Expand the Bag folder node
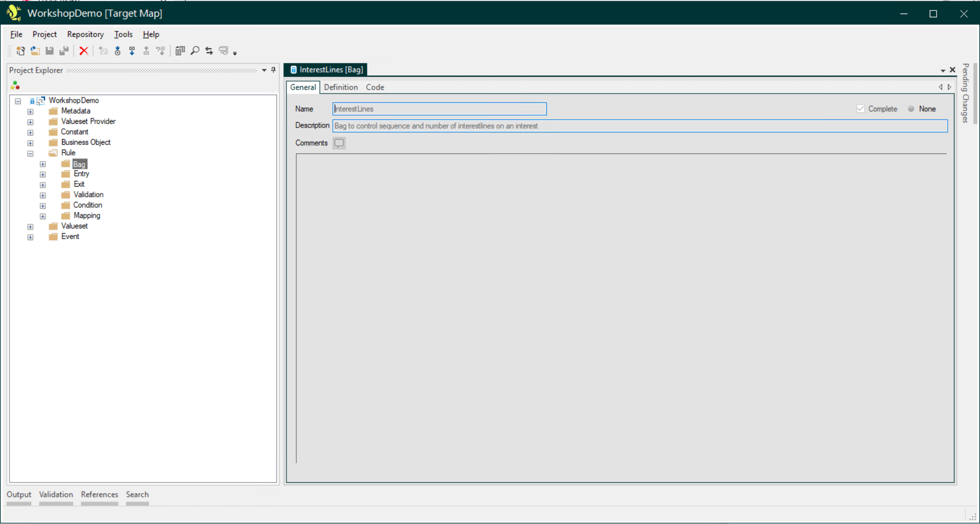The image size is (980, 524). [x=43, y=164]
